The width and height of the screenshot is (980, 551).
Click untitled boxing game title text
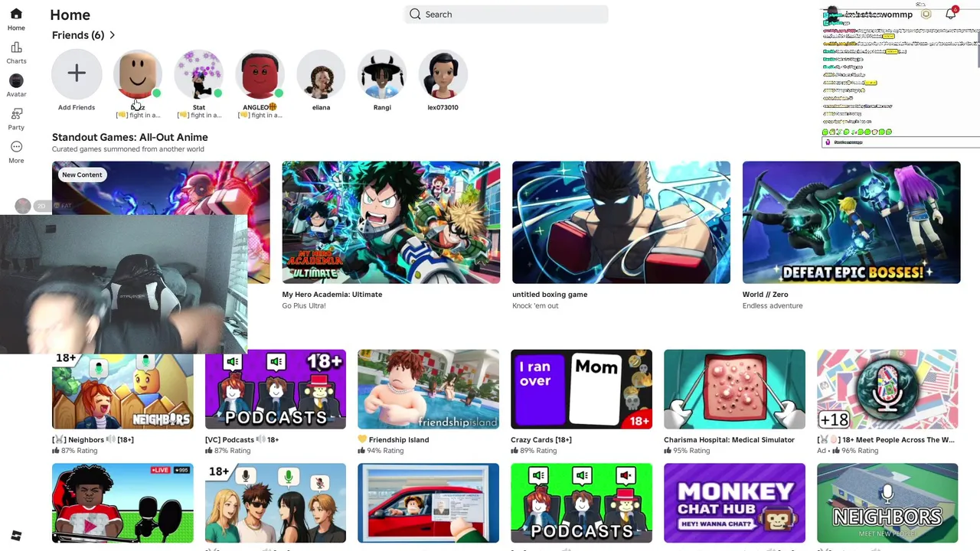tap(550, 294)
